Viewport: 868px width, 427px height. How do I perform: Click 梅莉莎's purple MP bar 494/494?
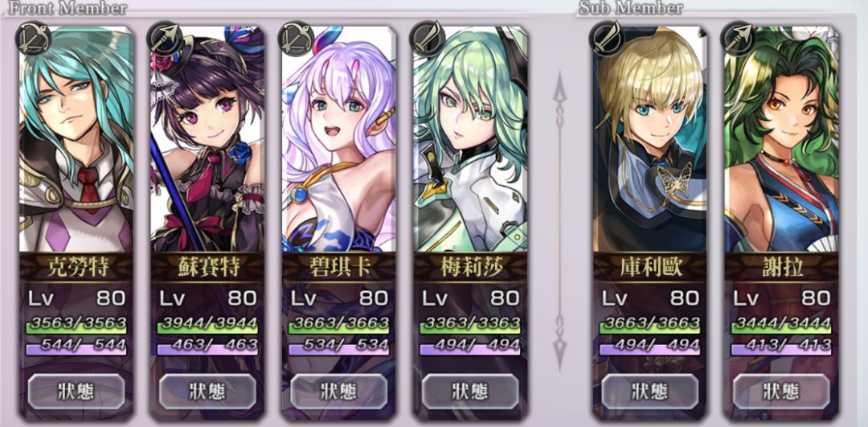pos(470,347)
